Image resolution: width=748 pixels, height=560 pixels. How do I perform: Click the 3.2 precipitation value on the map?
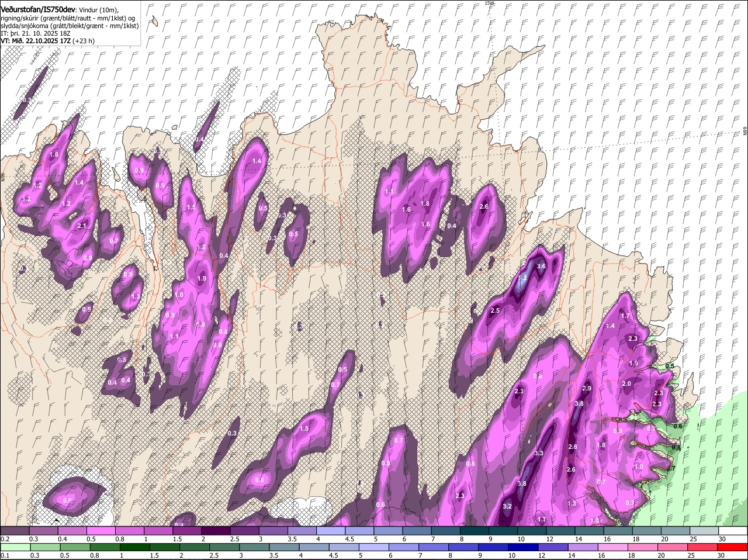tap(507, 506)
